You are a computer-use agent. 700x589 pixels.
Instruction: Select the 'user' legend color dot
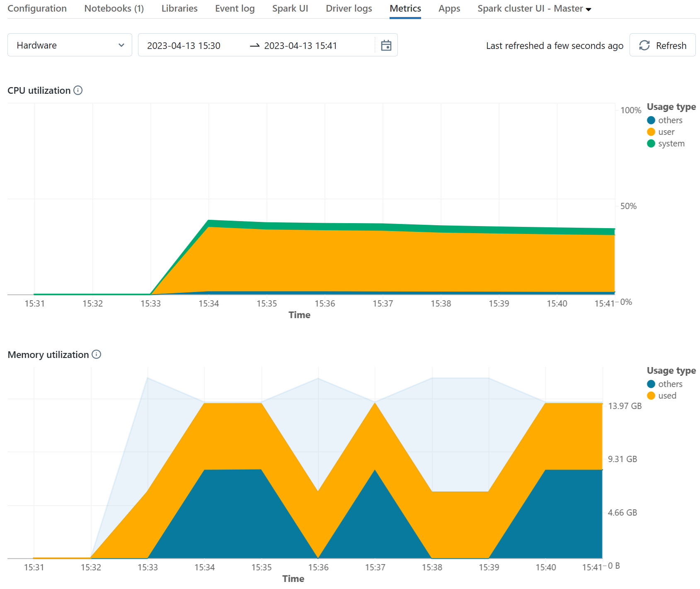coord(651,132)
